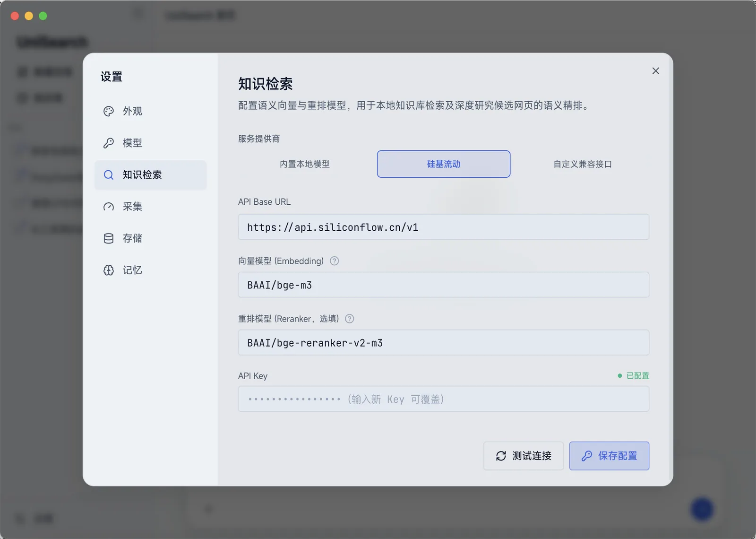Save settings with 保存配置 button
756x539 pixels.
[x=609, y=456]
